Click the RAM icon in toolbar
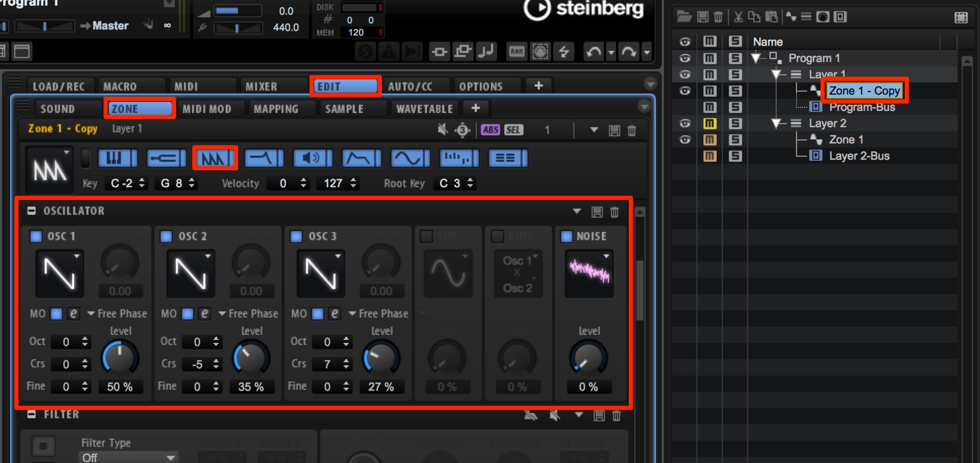Image resolution: width=980 pixels, height=463 pixels. point(517,51)
